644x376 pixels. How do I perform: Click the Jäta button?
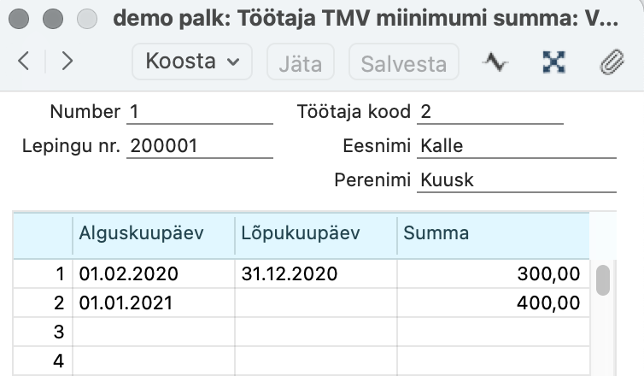point(301,62)
